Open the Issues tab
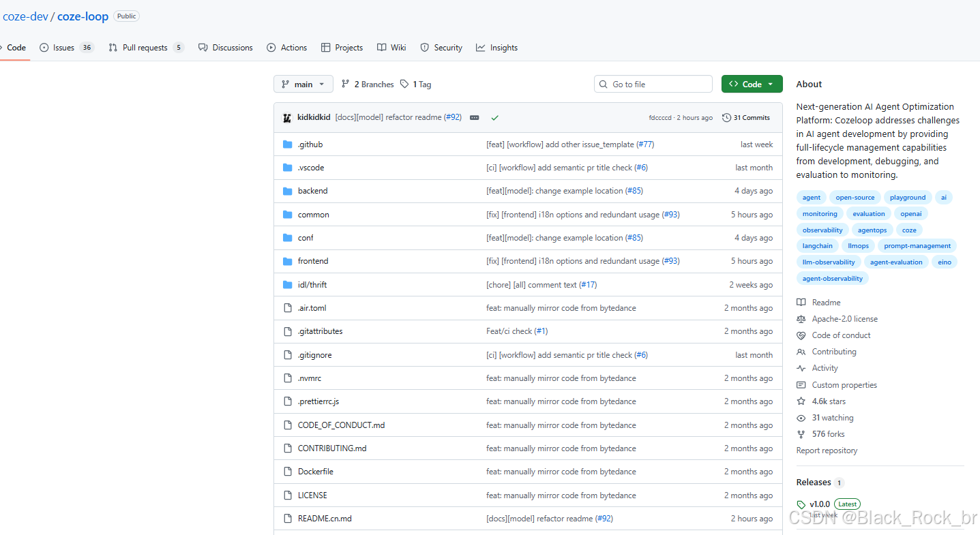Image resolution: width=980 pixels, height=535 pixels. click(x=66, y=48)
